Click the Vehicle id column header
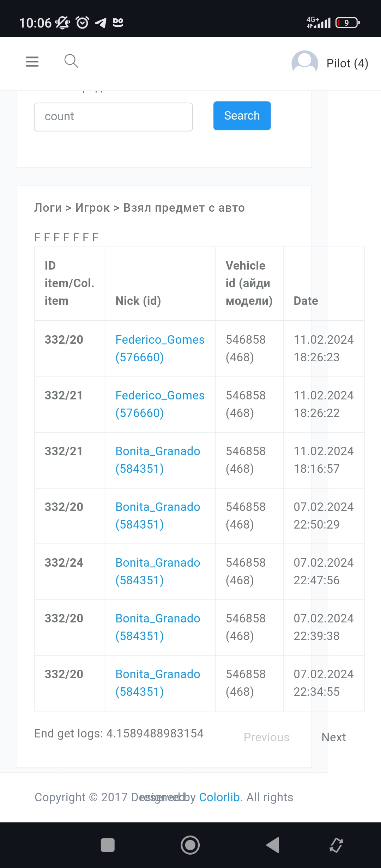 (249, 283)
